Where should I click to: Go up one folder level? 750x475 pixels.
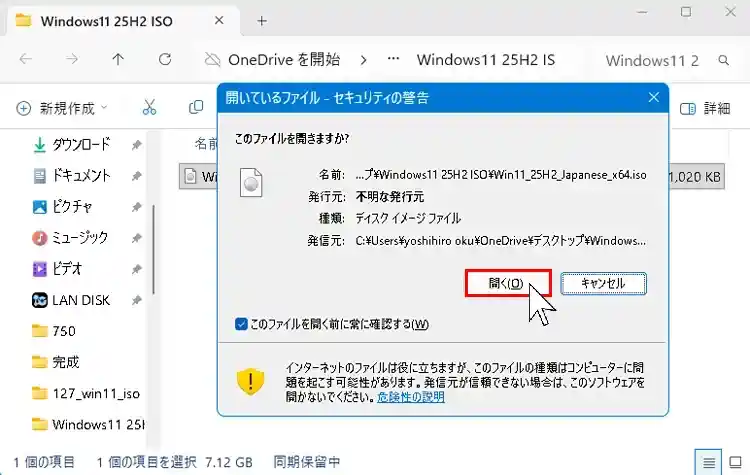click(118, 59)
